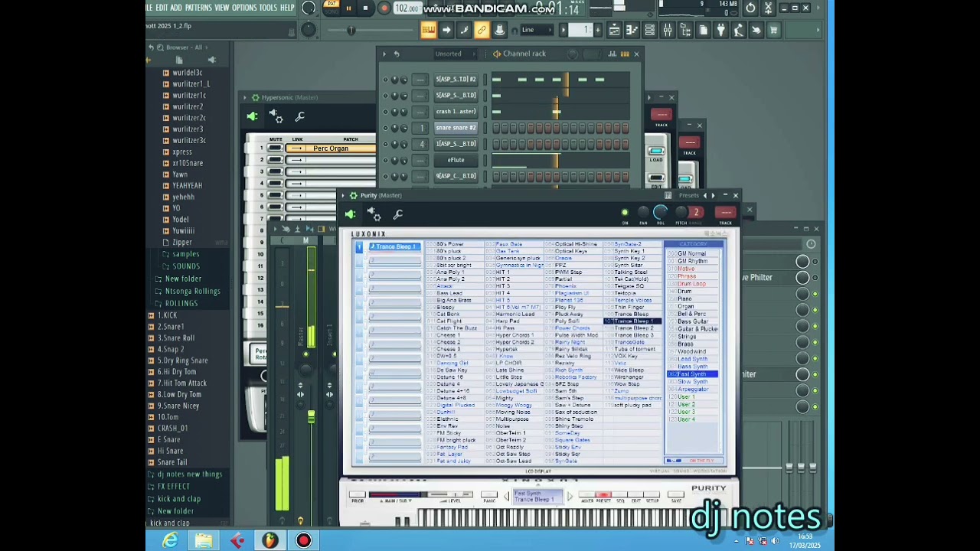Select the crash 1..aster) channel
Viewport: 980px width, 551px height.
(x=456, y=112)
